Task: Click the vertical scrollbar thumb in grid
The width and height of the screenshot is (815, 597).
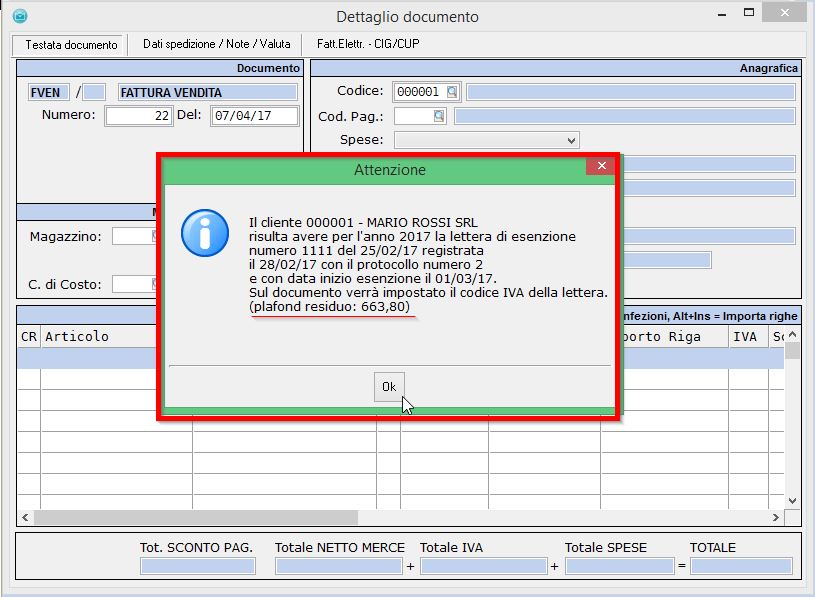Action: [792, 351]
